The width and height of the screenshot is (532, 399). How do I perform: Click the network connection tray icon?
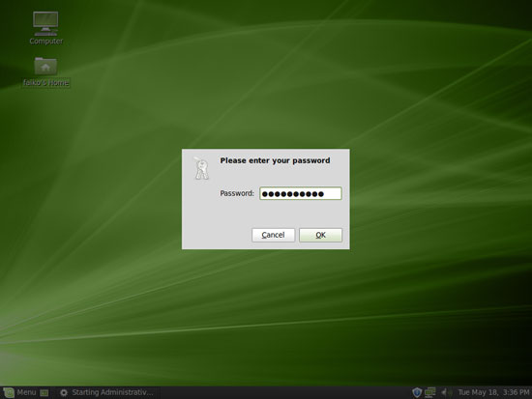pos(429,392)
